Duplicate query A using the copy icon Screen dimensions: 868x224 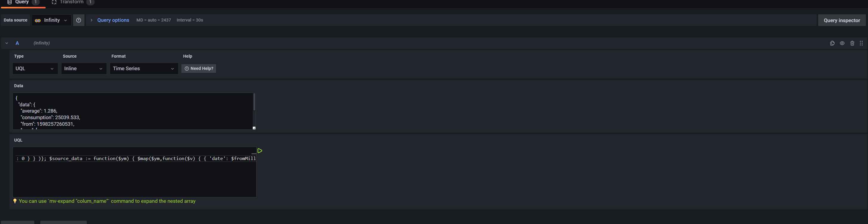point(832,43)
